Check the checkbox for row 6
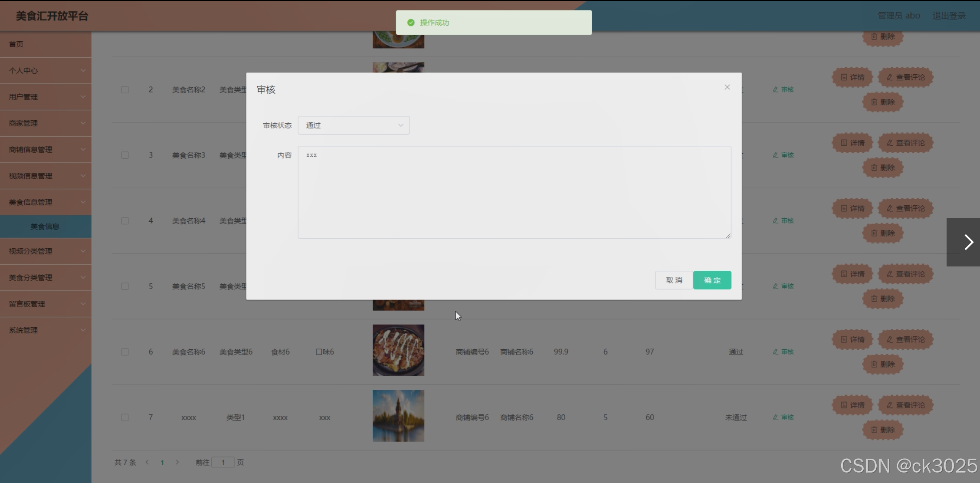The image size is (980, 483). [125, 352]
